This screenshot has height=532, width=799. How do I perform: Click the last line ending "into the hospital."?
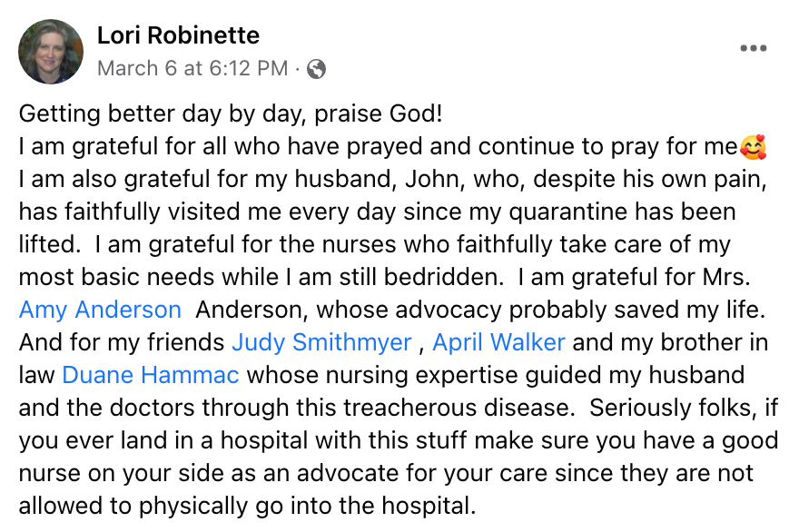247,506
